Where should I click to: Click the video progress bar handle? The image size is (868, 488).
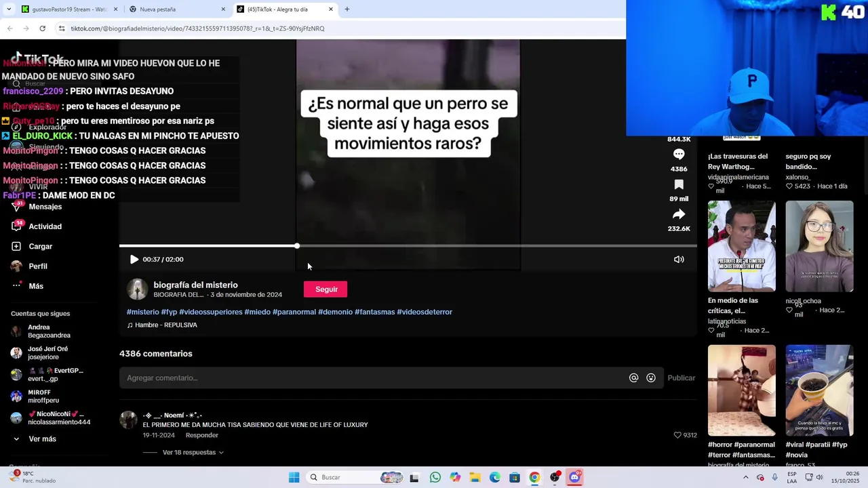(297, 245)
